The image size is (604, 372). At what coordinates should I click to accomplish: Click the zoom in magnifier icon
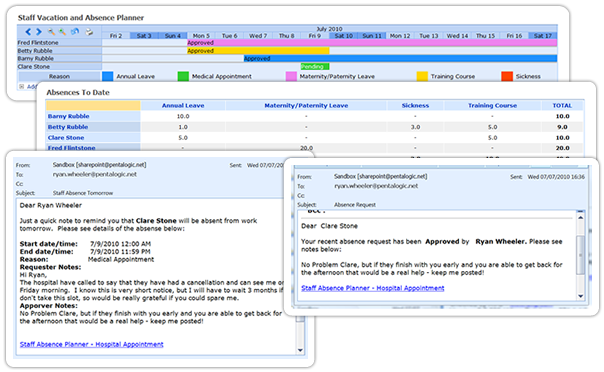click(62, 32)
